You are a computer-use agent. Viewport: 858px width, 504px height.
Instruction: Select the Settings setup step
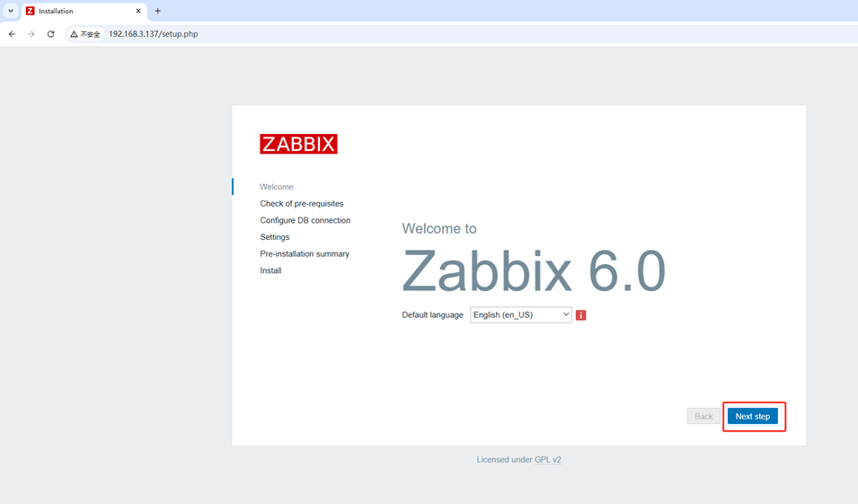click(x=275, y=237)
